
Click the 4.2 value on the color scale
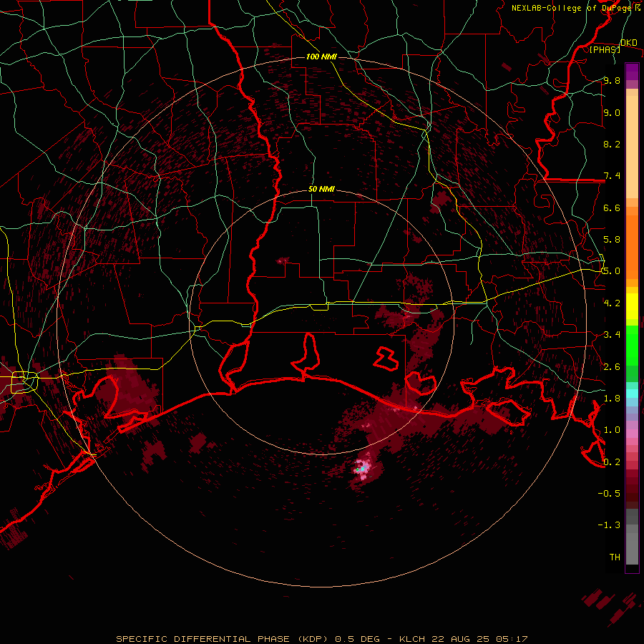pos(612,303)
